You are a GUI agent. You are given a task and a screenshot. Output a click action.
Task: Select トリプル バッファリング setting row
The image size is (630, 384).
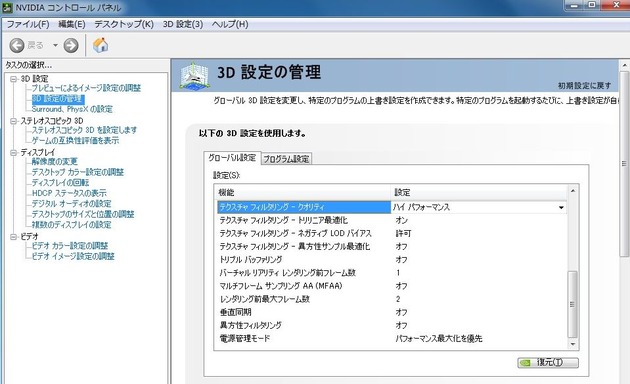point(391,259)
